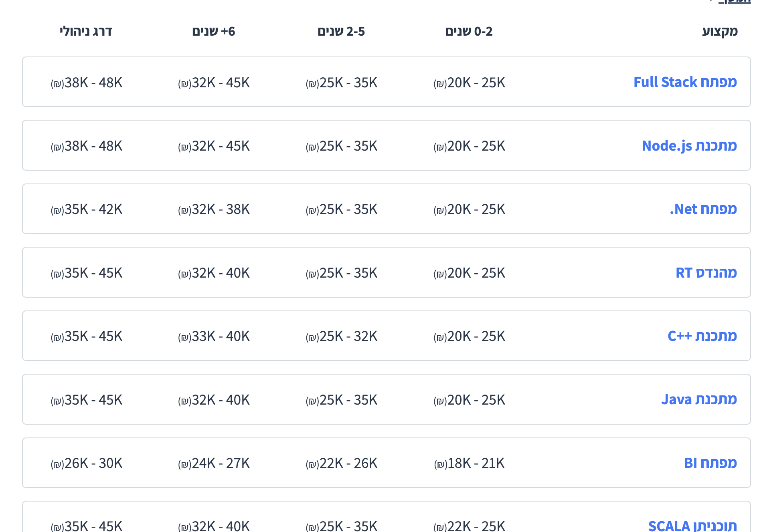
Task: Open the Full Stack developer link
Action: [685, 82]
